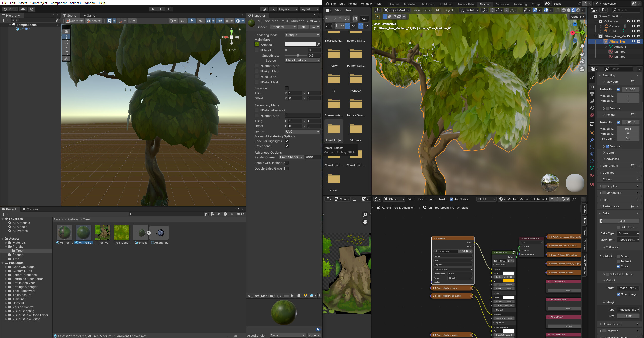Screen dimensions: 644x338
Task: Select the Rotate tool in the Scene toolbar
Action: [66, 42]
